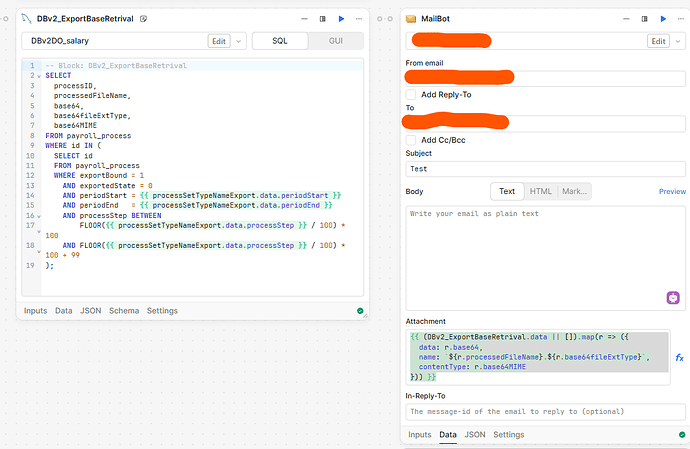The width and height of the screenshot is (690, 449).
Task: Expand the DBv2DO_salary resource dropdown
Action: click(x=240, y=41)
